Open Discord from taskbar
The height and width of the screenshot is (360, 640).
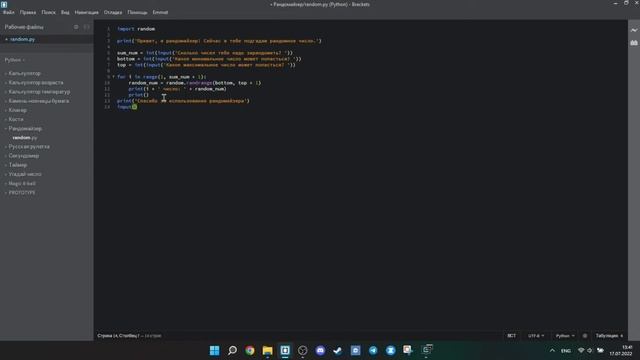coord(320,350)
